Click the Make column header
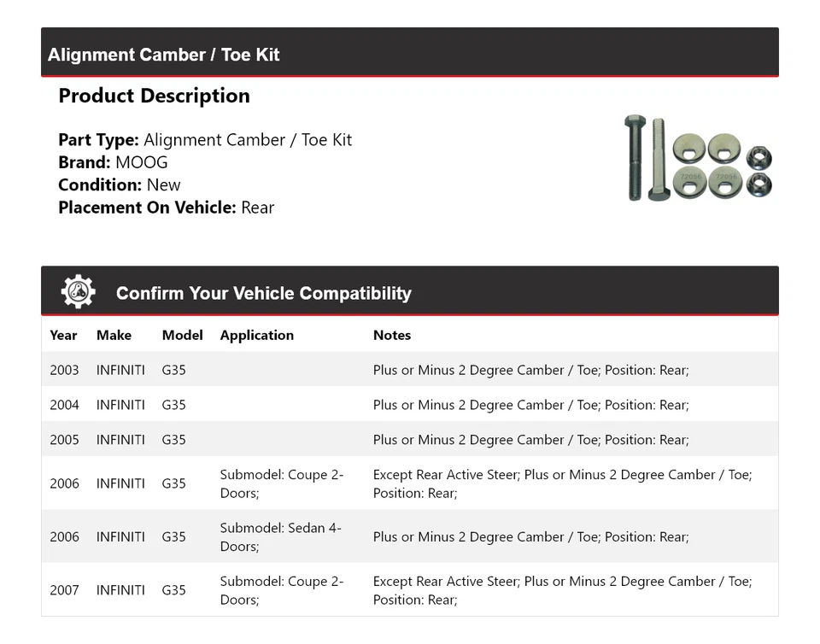This screenshot has height=644, width=820. (114, 335)
